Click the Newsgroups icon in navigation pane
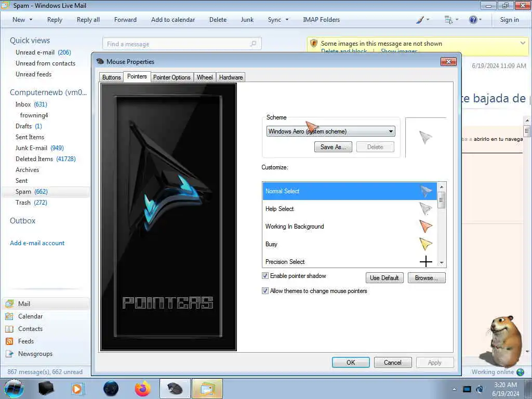The image size is (532, 399). click(x=9, y=353)
